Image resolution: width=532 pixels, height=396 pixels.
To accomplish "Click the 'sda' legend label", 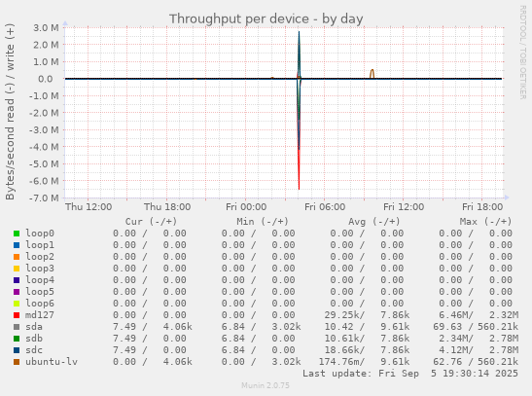I will pos(34,327).
